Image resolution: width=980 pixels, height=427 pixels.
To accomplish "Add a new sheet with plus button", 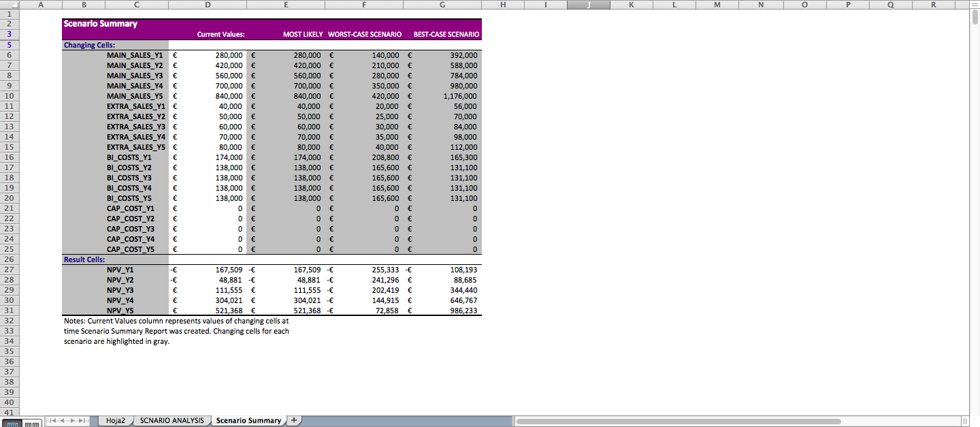I will pyautogui.click(x=294, y=420).
